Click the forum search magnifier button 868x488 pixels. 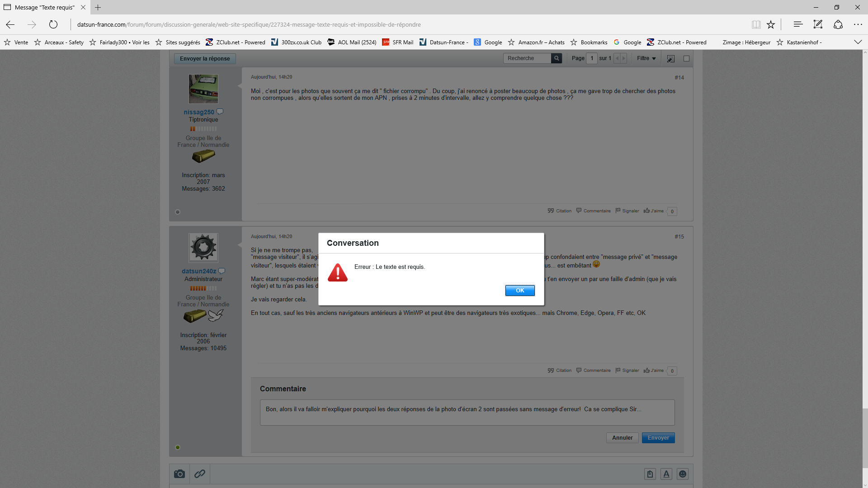tap(557, 58)
